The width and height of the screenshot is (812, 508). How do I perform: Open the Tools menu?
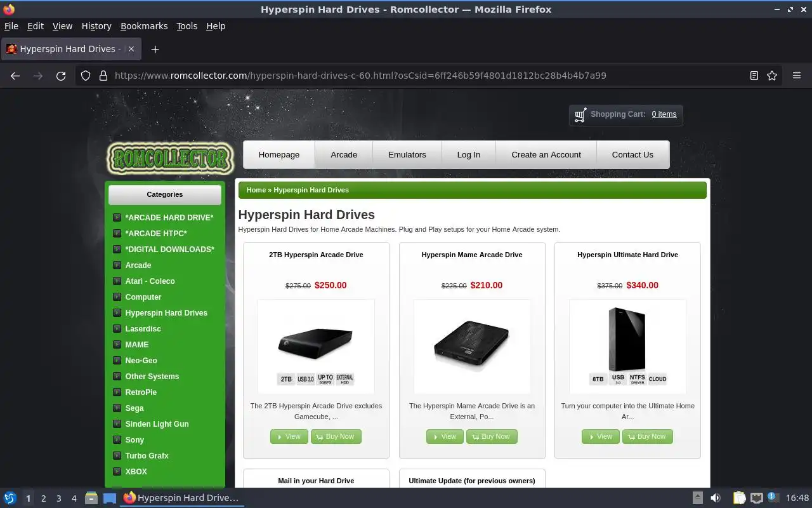pos(187,26)
